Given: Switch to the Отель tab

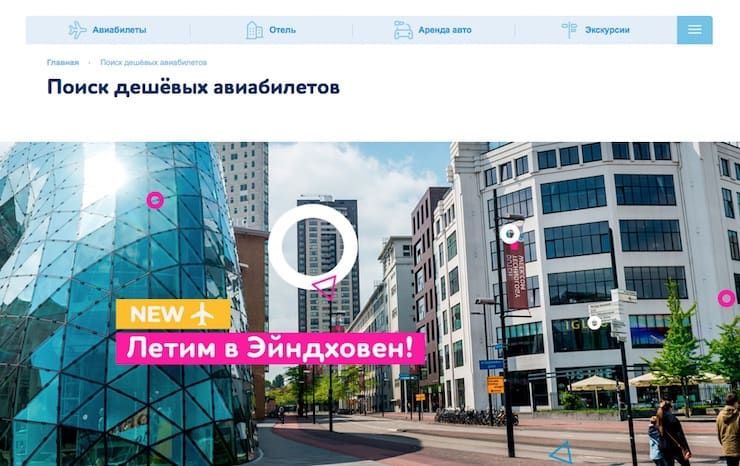Looking at the screenshot, I should point(271,30).
